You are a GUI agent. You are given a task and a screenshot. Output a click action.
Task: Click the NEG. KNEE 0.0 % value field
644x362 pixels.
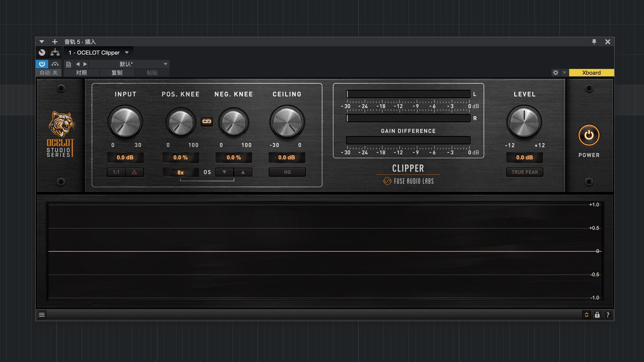coord(234,158)
